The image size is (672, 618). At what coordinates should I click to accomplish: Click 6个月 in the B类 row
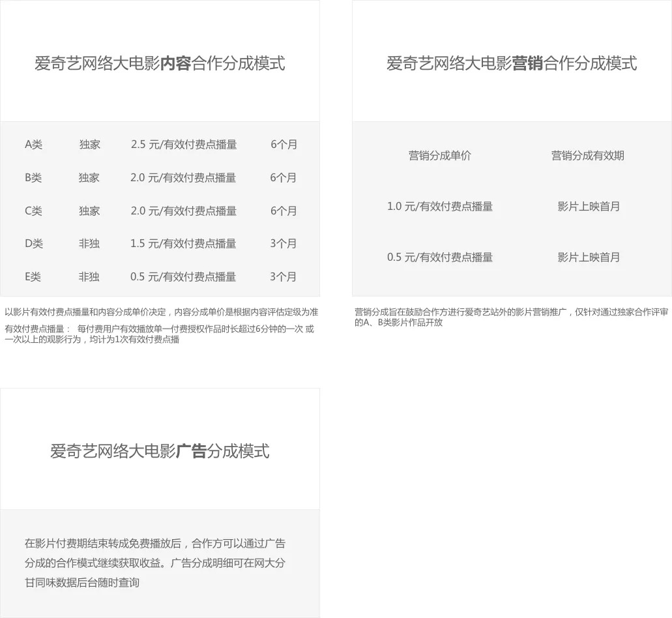tap(284, 177)
